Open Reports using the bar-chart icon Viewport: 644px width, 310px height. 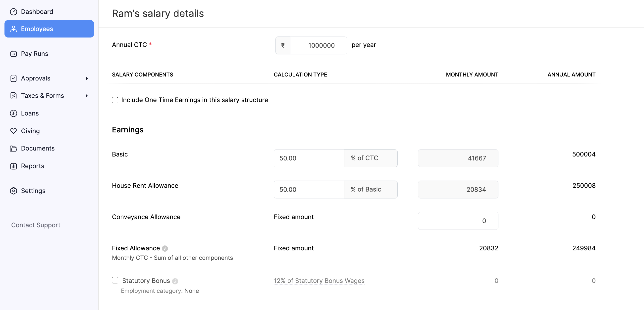coord(14,166)
